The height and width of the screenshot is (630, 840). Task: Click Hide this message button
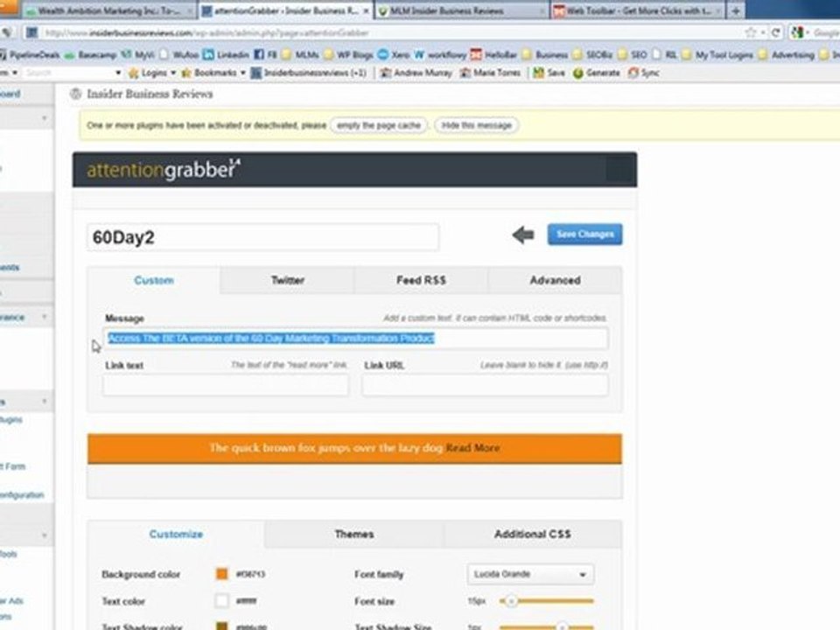476,125
